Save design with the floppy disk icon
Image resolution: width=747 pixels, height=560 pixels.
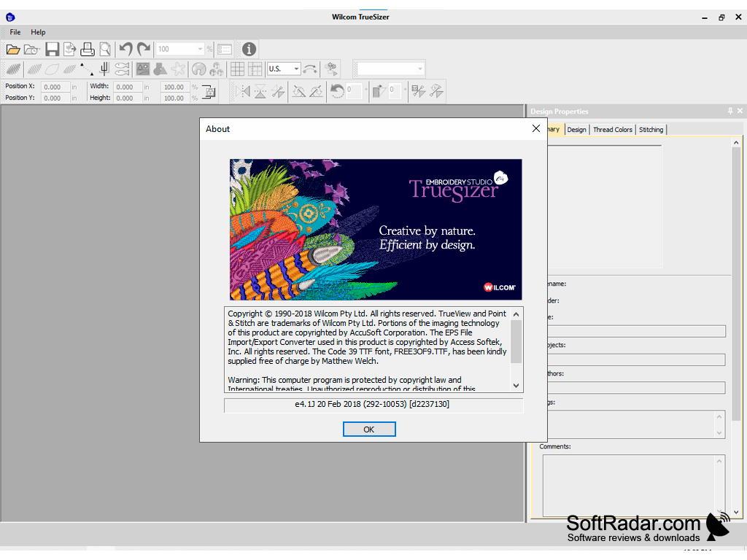click(x=52, y=49)
